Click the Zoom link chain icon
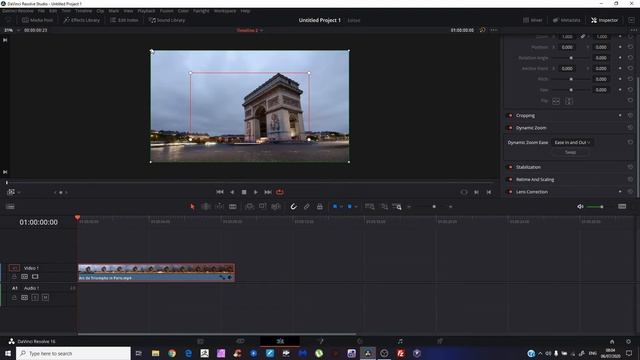The height and width of the screenshot is (360, 640). coord(583,36)
